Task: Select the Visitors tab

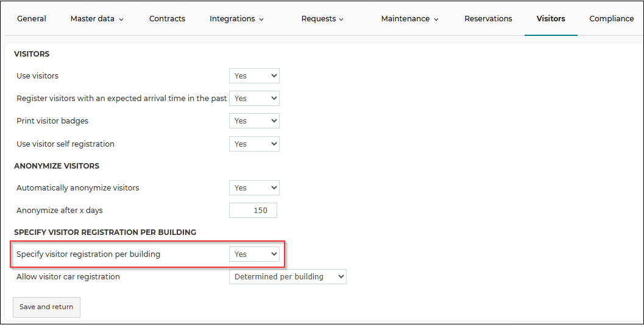Action: (x=551, y=18)
